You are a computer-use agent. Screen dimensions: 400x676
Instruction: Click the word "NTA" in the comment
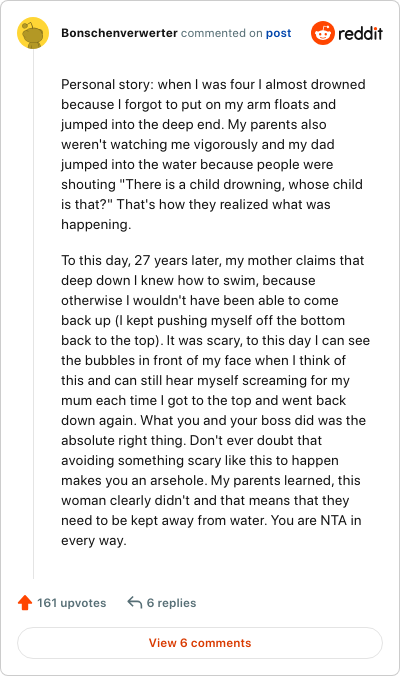point(334,520)
